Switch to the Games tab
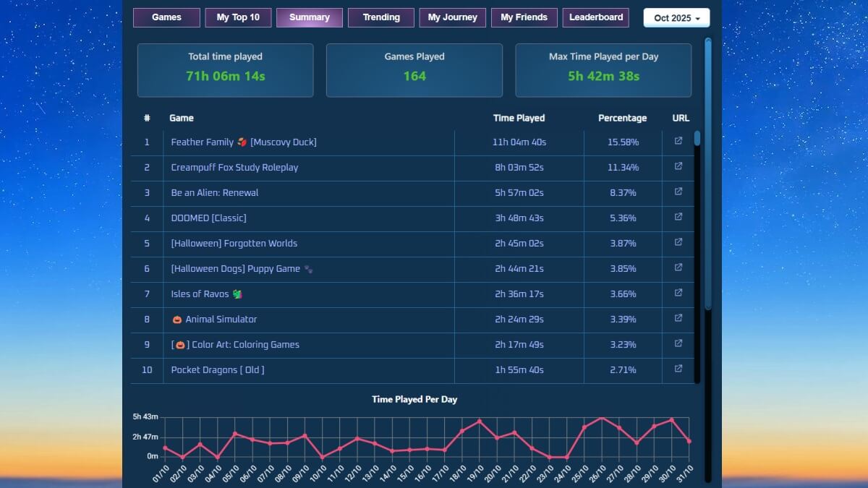Image resolution: width=868 pixels, height=488 pixels. point(166,17)
